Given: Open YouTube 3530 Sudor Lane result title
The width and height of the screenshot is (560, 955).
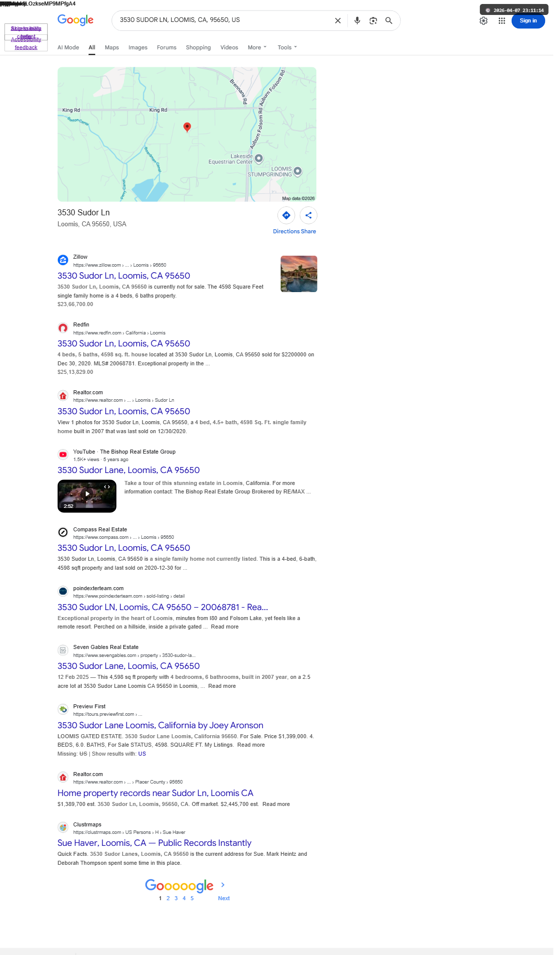Looking at the screenshot, I should coord(129,470).
